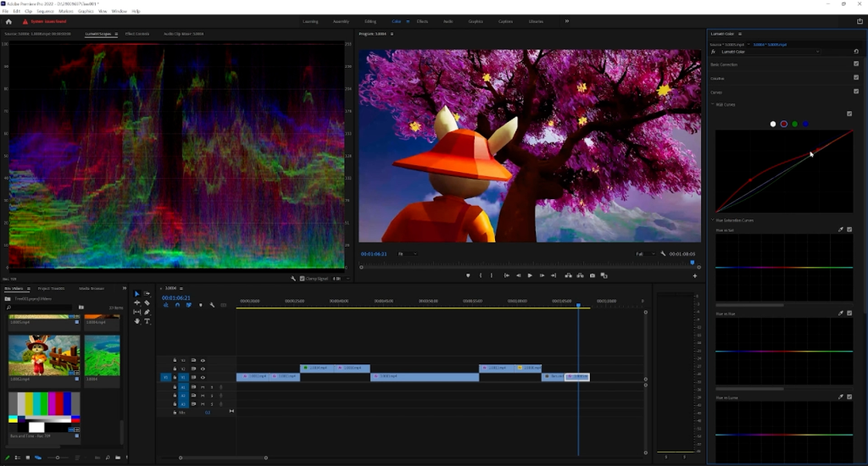Select the green channel curve swatch

[x=794, y=124]
